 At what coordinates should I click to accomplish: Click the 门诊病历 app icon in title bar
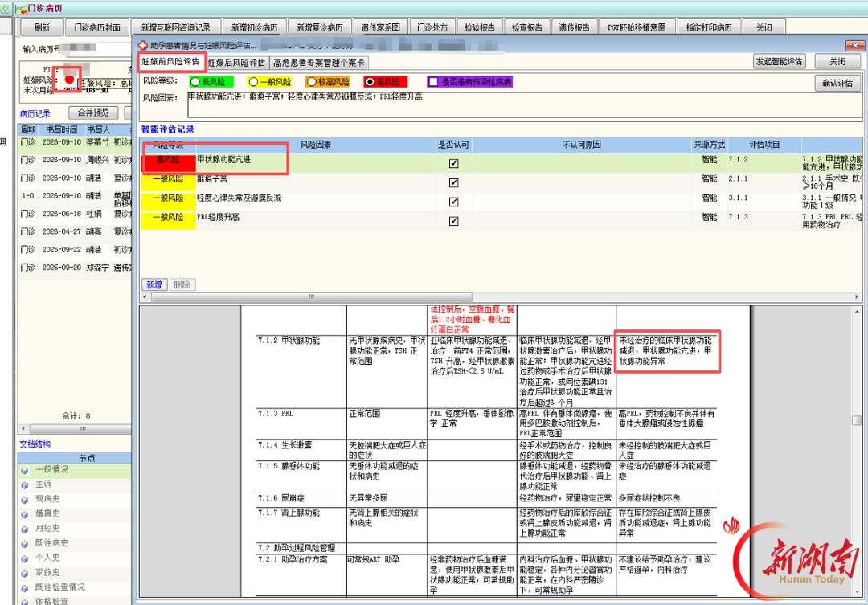(x=21, y=9)
